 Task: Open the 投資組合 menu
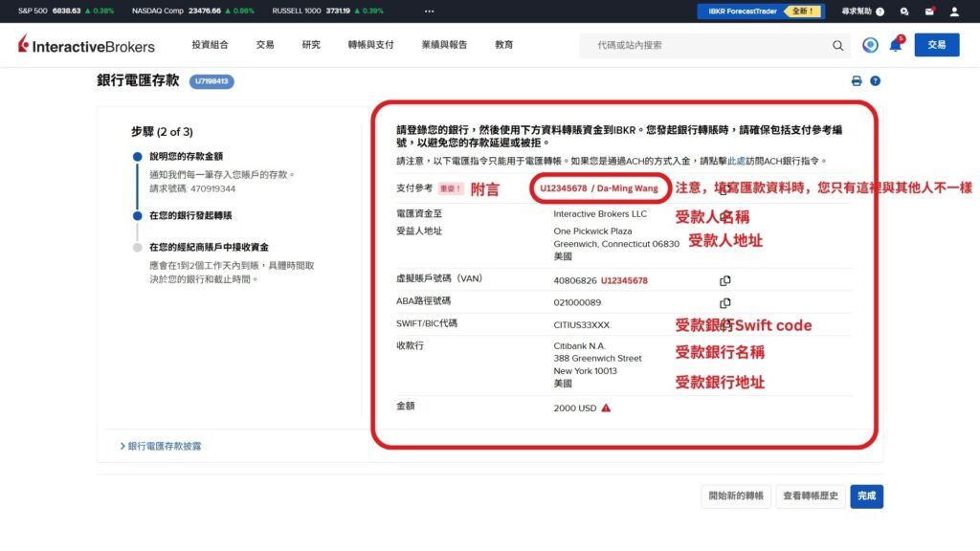click(x=210, y=45)
